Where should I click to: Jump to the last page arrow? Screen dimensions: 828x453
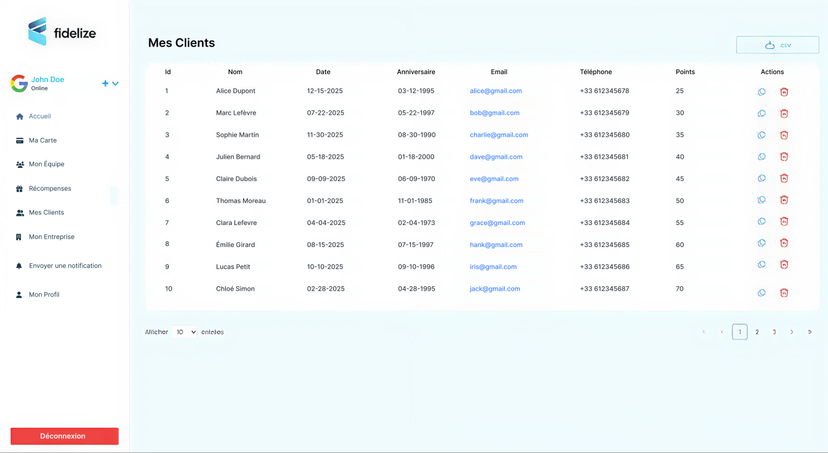tap(810, 332)
